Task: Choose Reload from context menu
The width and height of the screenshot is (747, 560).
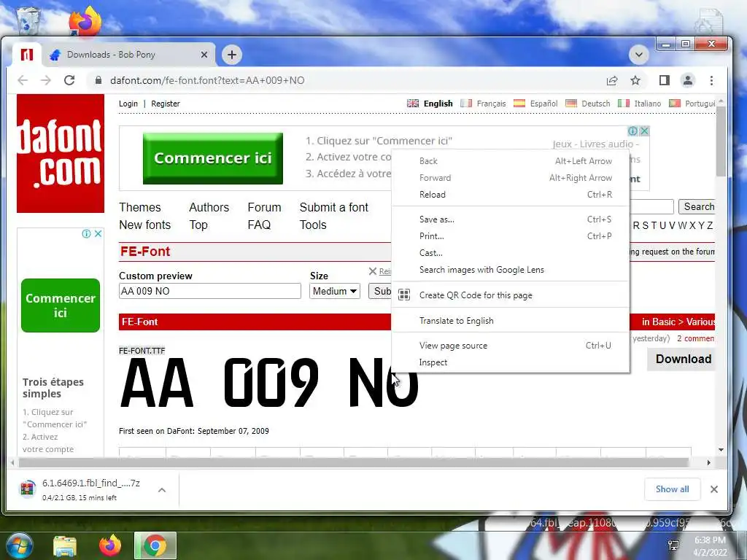Action: [x=510, y=194]
